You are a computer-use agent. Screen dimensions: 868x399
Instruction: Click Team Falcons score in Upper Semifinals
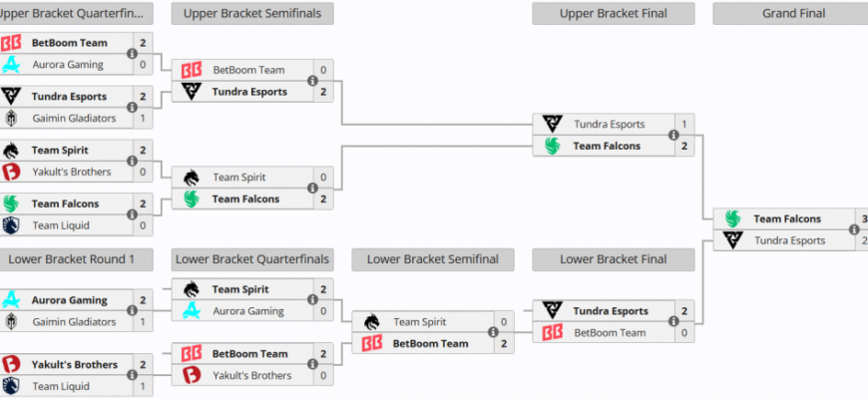click(x=323, y=199)
